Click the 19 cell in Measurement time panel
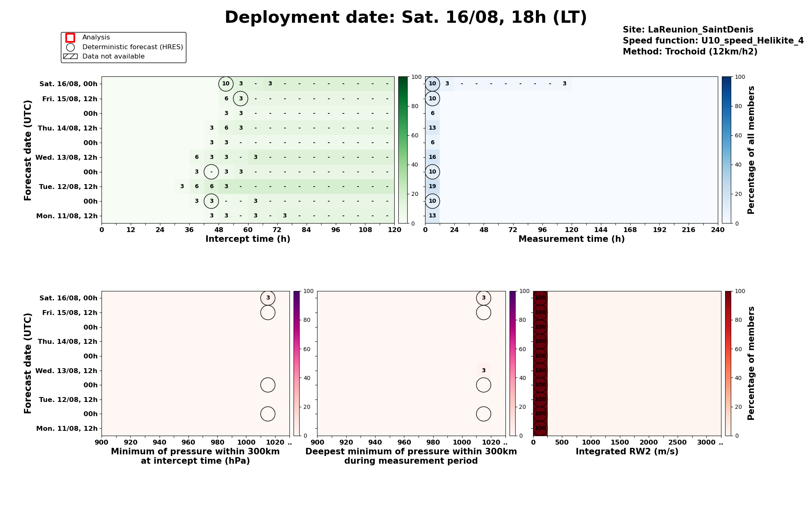 432,187
